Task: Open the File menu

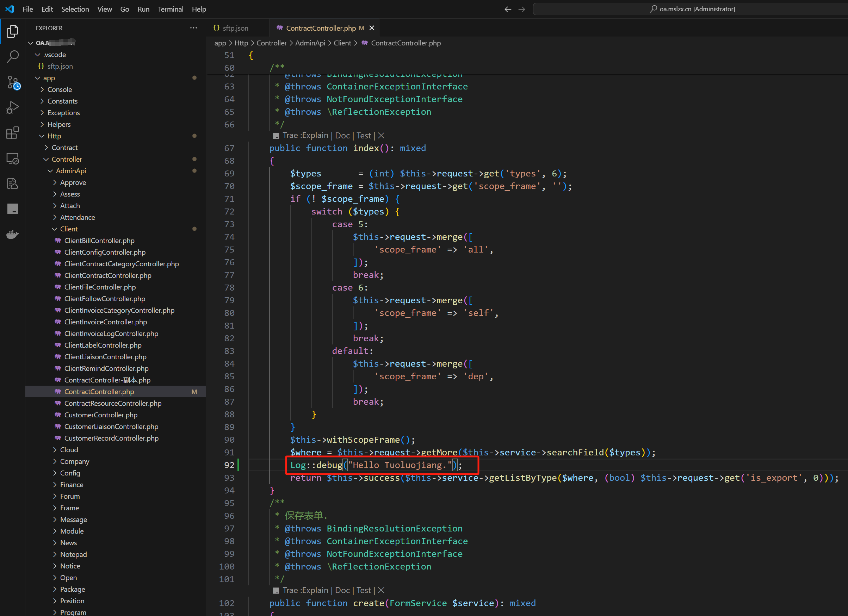Action: [28, 9]
